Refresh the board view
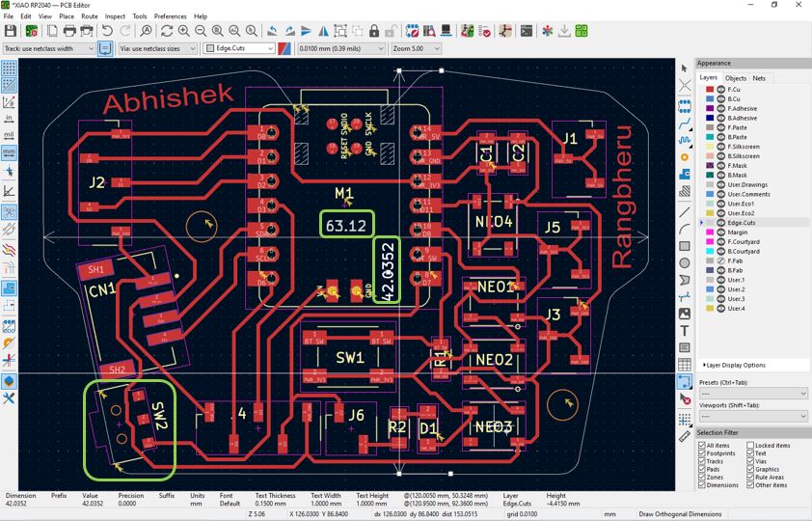 166,31
